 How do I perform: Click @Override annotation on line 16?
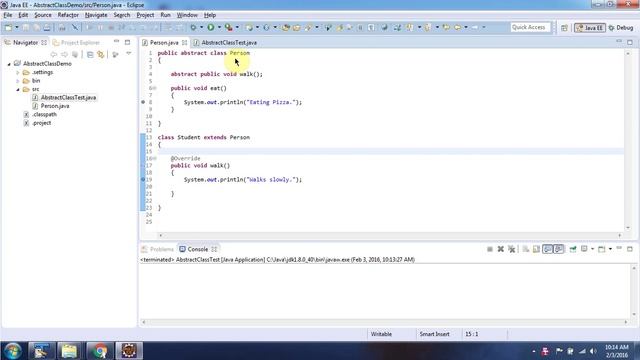[185, 158]
